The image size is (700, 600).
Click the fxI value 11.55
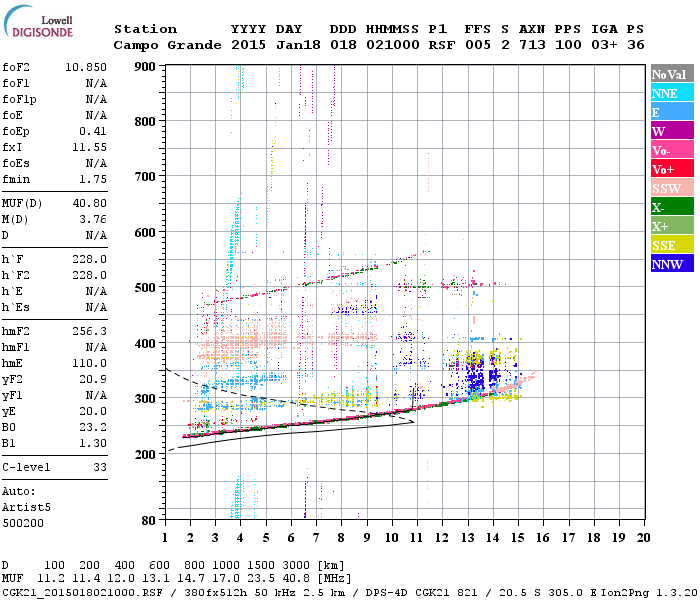89,147
